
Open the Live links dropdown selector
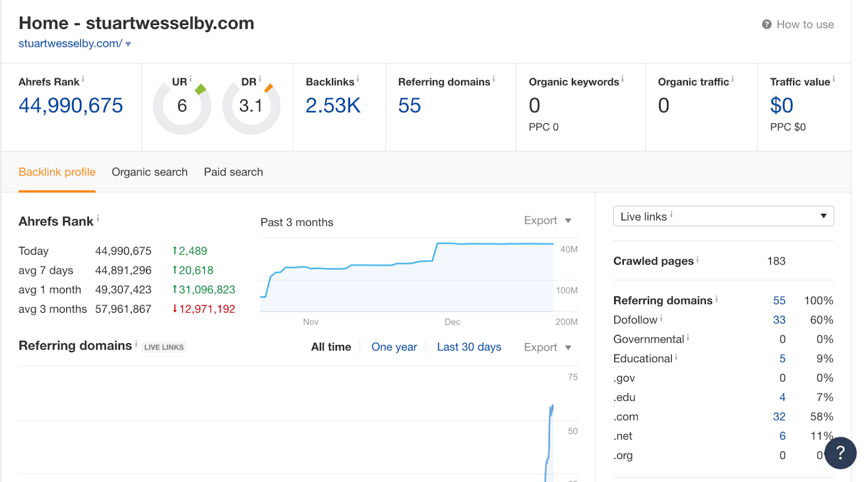[723, 216]
